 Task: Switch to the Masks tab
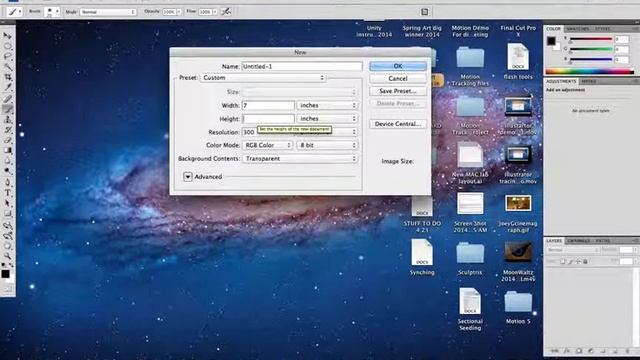click(589, 81)
